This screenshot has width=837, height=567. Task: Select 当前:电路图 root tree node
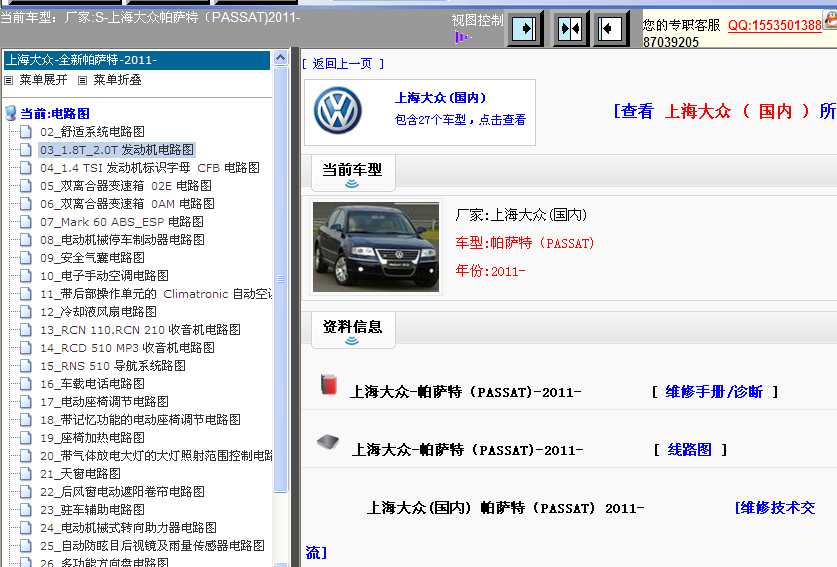pyautogui.click(x=55, y=114)
